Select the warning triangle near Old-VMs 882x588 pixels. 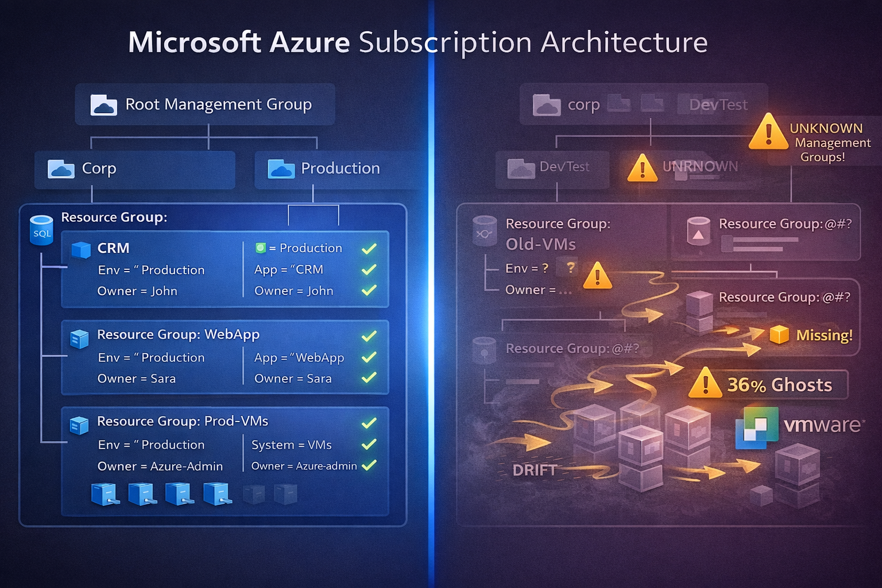point(598,276)
